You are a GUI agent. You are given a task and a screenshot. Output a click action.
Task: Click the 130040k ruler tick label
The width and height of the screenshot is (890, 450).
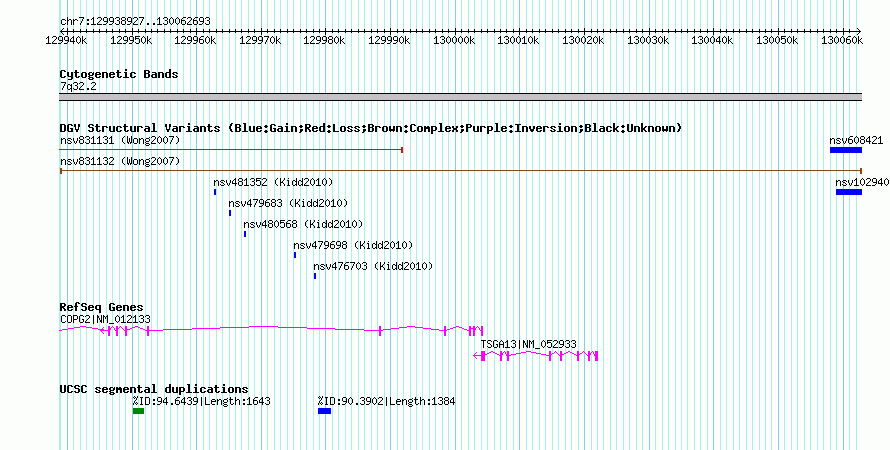(712, 41)
